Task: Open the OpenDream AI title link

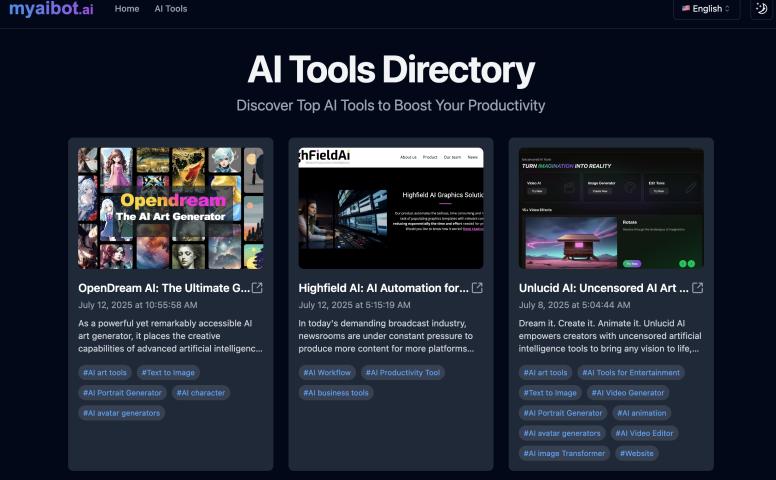Action: 164,288
